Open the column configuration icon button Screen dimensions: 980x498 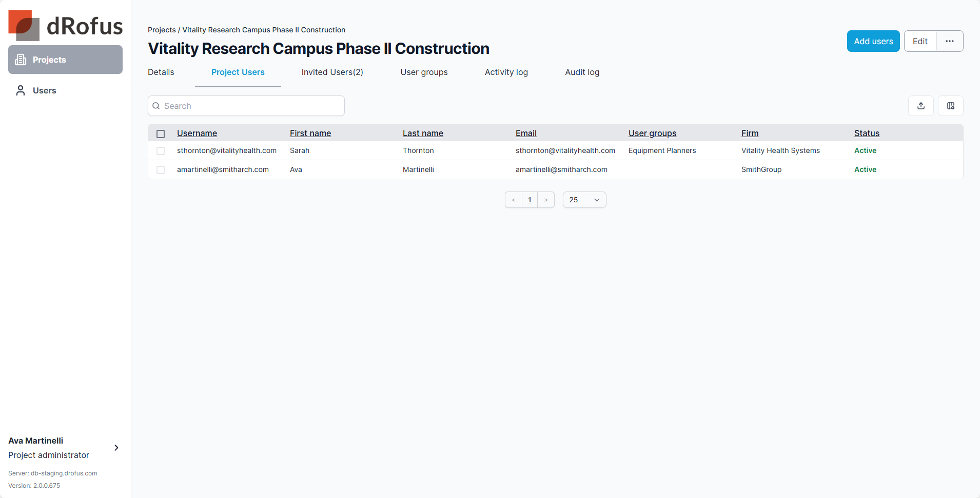pyautogui.click(x=950, y=106)
